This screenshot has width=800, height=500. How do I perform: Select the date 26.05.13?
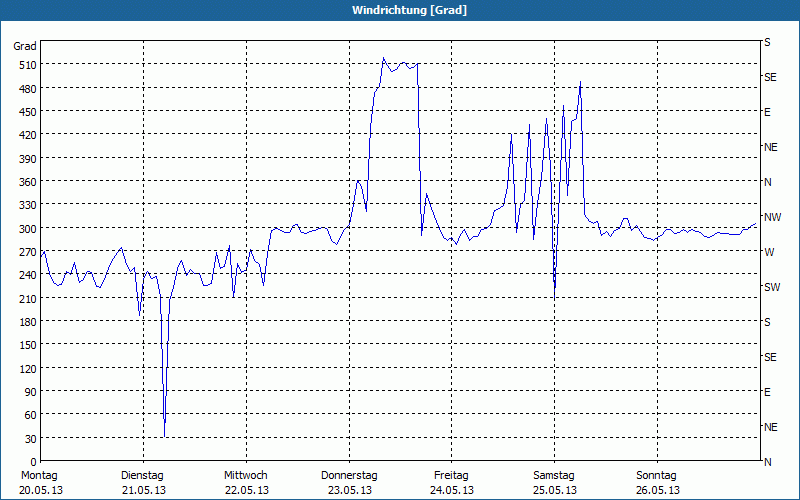coord(658,490)
